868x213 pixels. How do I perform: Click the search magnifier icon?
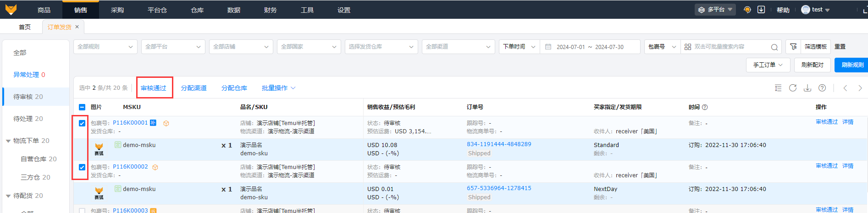pos(774,47)
